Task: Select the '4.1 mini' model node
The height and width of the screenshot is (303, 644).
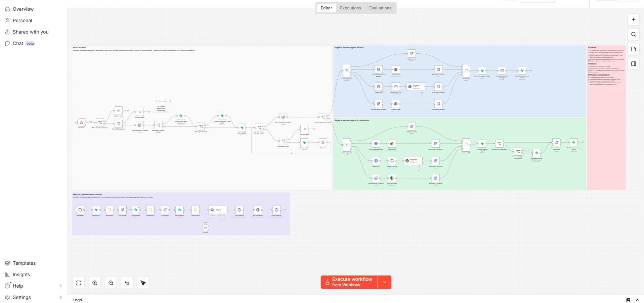Action: click(x=206, y=228)
